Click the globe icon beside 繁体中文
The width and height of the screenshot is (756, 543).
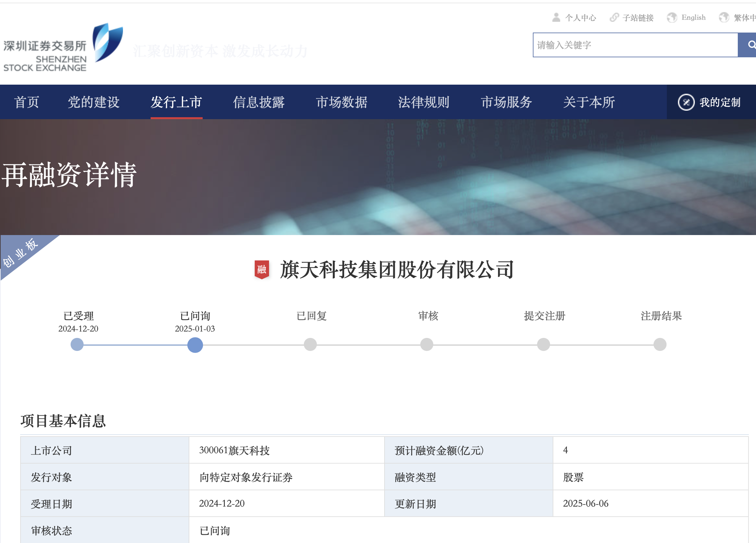click(724, 17)
